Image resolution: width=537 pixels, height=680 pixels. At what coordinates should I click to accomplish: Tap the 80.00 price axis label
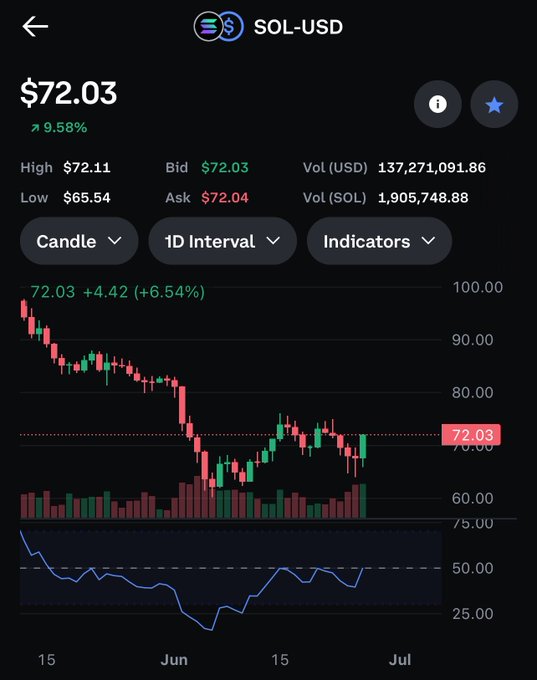coord(472,392)
